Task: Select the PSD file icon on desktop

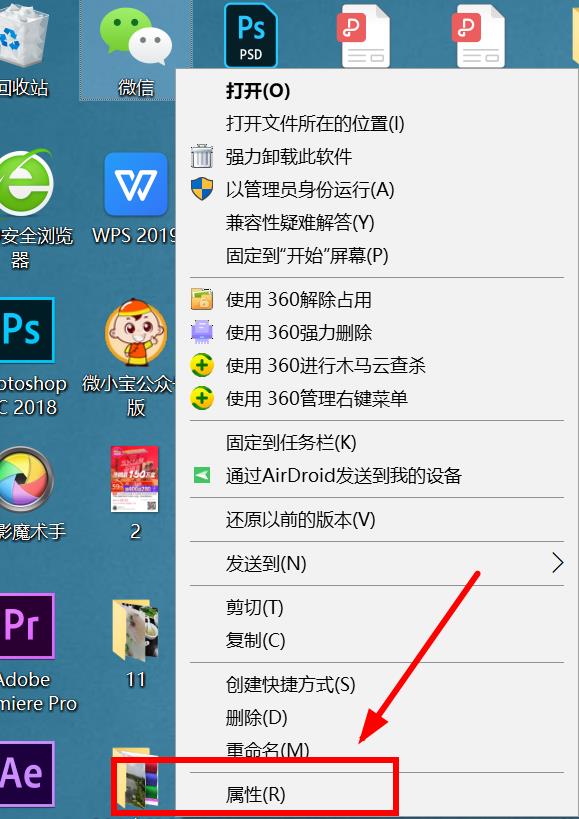Action: click(251, 36)
